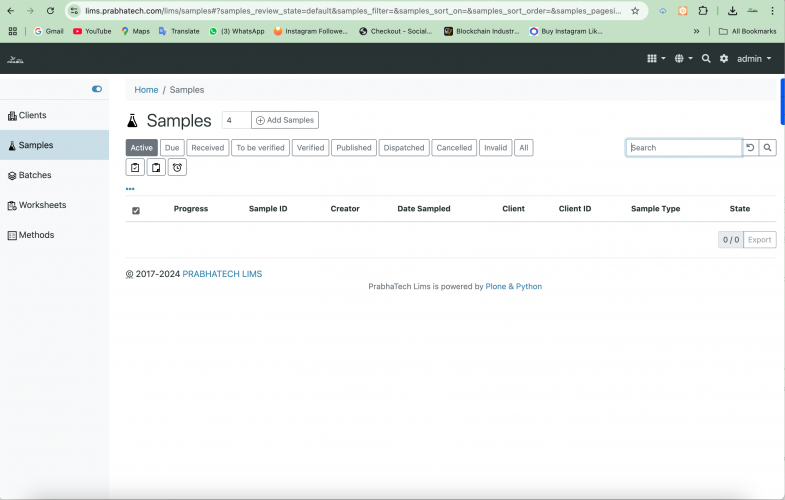Show more bookmarks with double chevron

[x=696, y=31]
